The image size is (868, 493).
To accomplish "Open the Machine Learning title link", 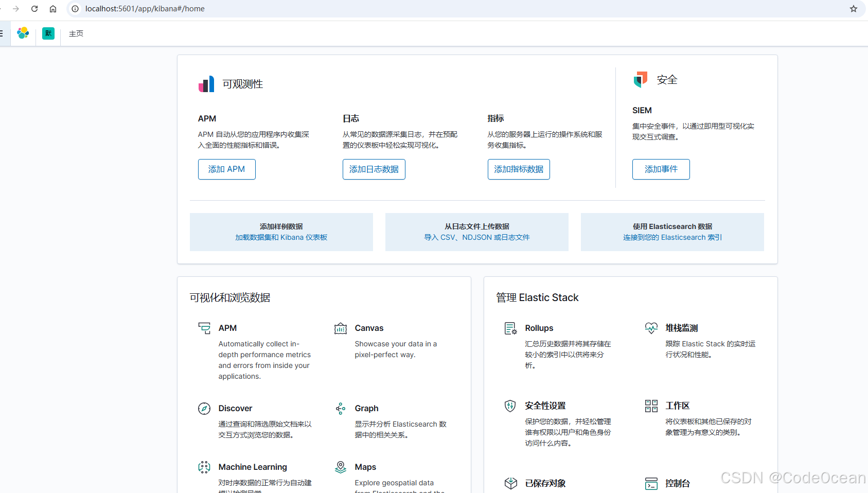I will (253, 467).
